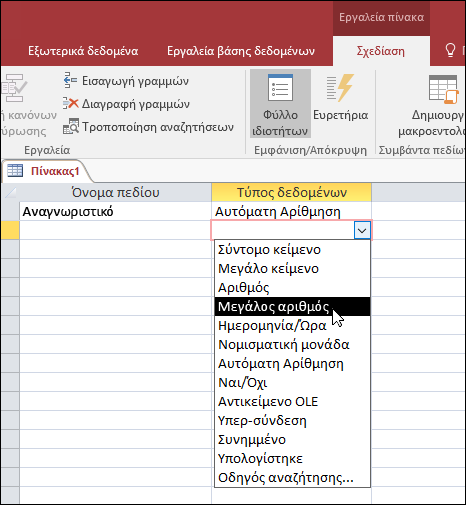Collapse the data type dropdown arrow
The height and width of the screenshot is (505, 466).
pyautogui.click(x=362, y=230)
